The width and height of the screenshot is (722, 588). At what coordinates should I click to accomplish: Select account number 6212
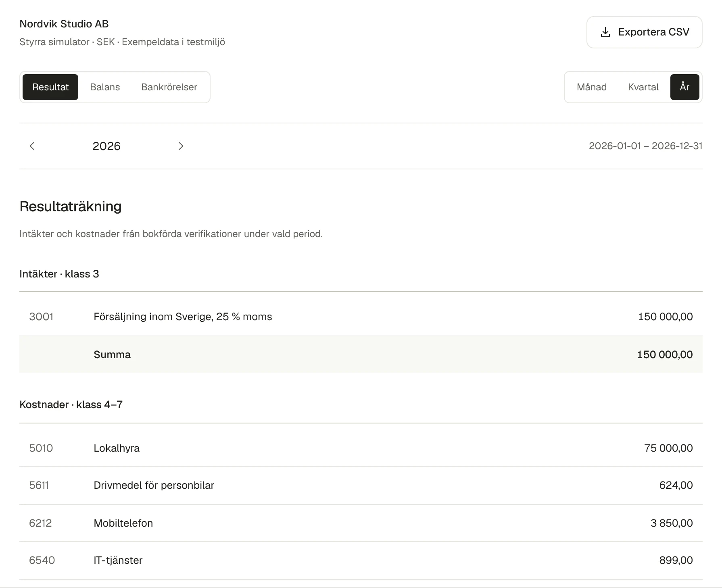[x=40, y=523]
